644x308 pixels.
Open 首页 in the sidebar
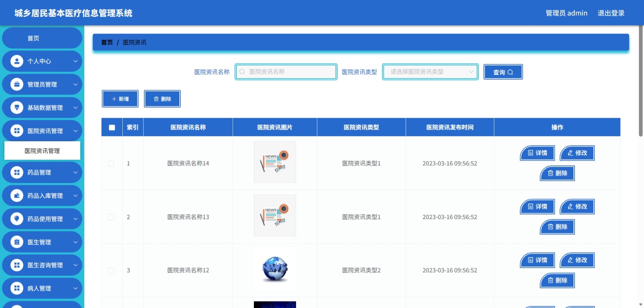click(42, 38)
